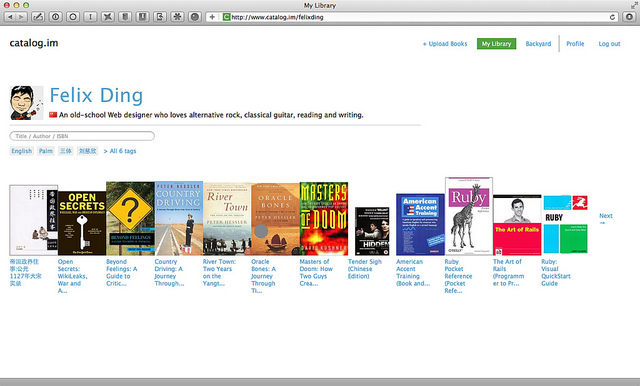Click the asterisk toolbar icon
This screenshot has height=386, width=640.
(177, 17)
